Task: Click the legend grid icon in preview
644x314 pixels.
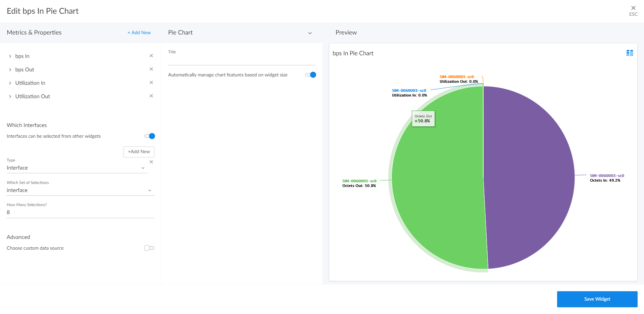Action: coord(630,53)
